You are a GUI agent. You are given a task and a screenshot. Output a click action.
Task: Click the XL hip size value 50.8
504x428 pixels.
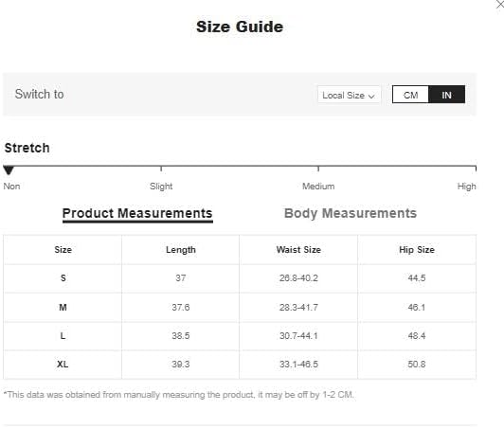click(417, 365)
